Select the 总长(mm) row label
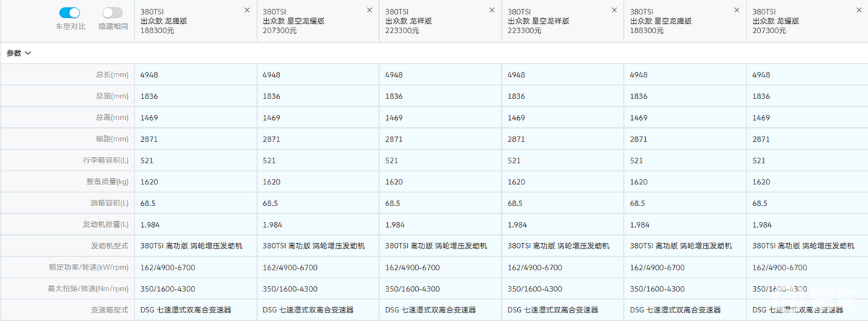Image resolution: width=868 pixels, height=321 pixels. click(111, 74)
